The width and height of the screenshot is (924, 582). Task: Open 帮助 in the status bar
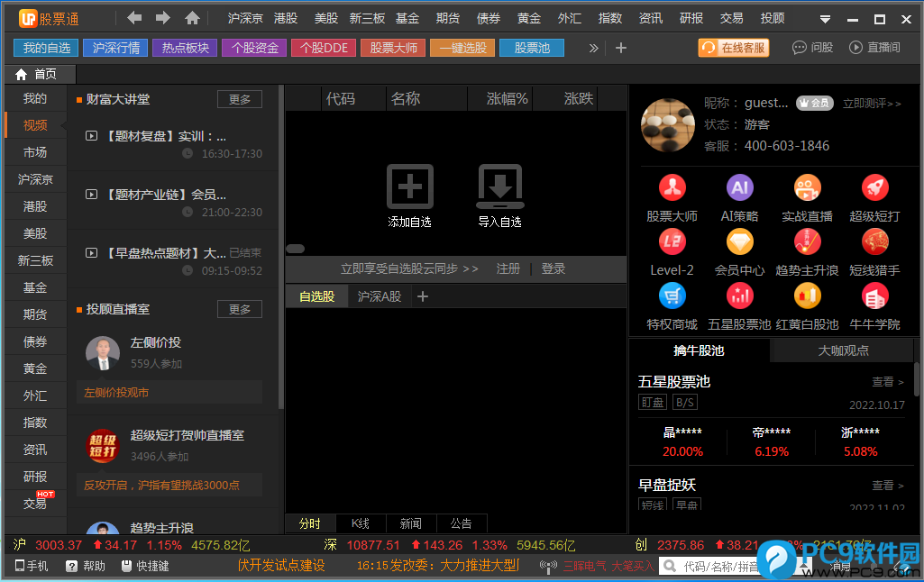[86, 566]
